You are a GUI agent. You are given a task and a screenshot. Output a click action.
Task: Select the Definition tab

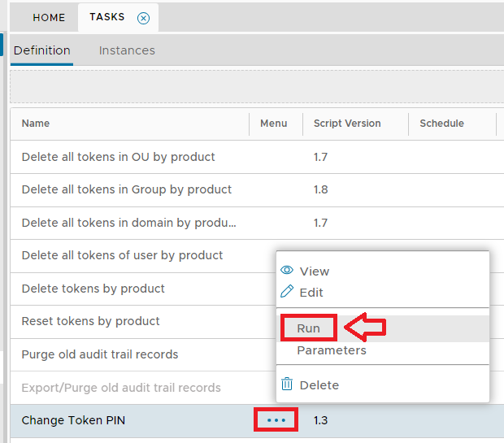point(42,50)
